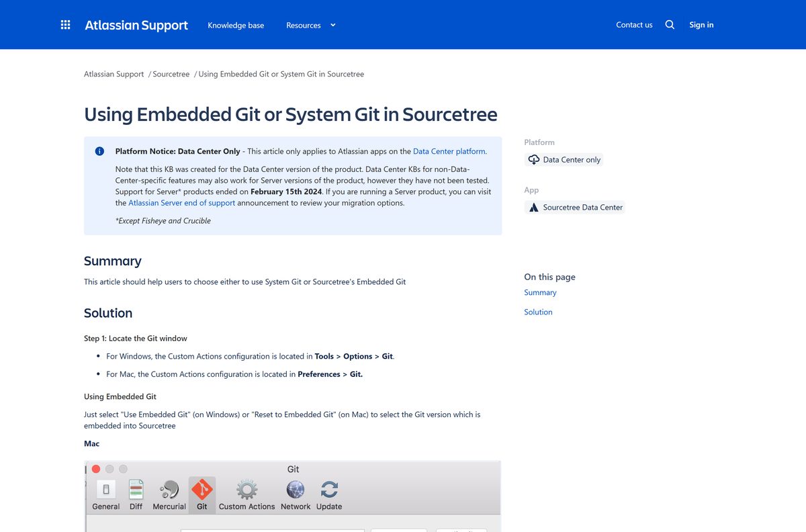Click the 'On this page' heading
806x532 pixels.
[549, 277]
